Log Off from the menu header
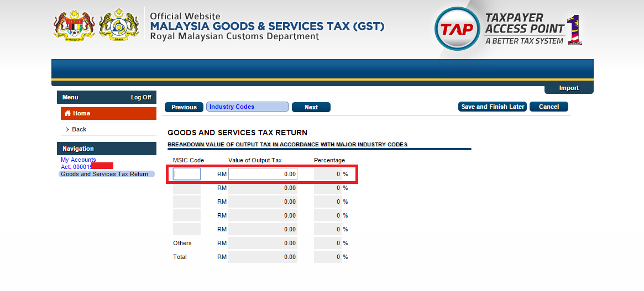This screenshot has width=644, height=291. pos(141,97)
